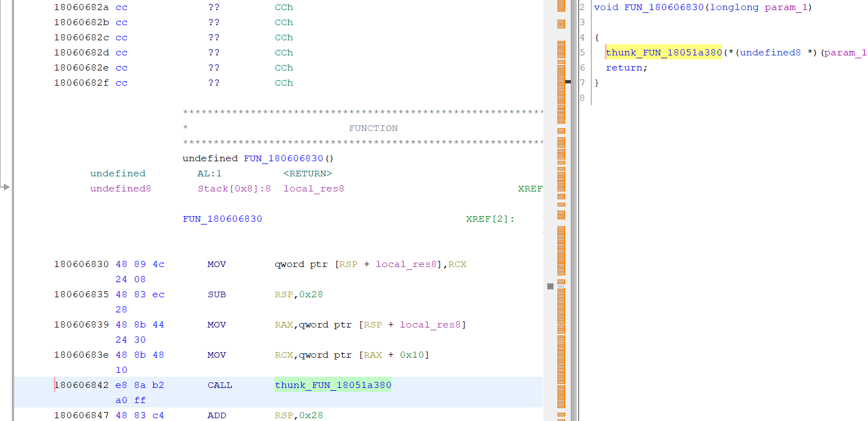The image size is (868, 421).
Task: Click the ?? mnemonic on row 18060682d
Action: click(x=213, y=53)
